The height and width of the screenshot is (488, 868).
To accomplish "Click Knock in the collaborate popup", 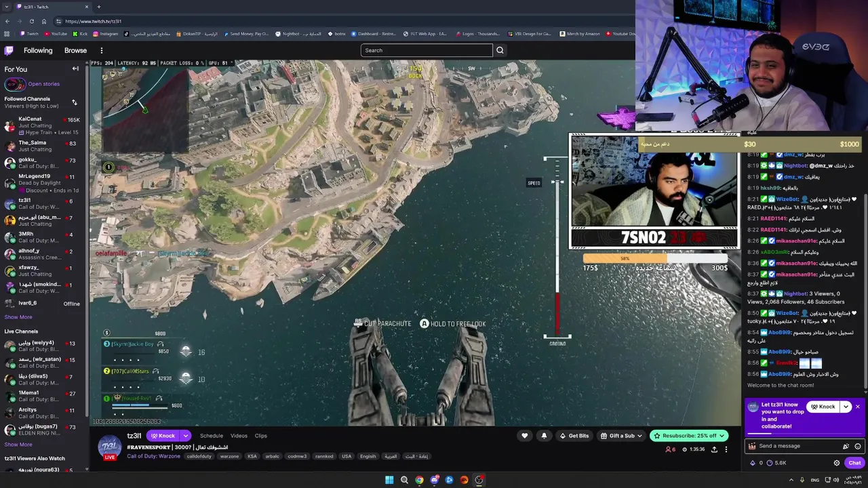I will [823, 407].
